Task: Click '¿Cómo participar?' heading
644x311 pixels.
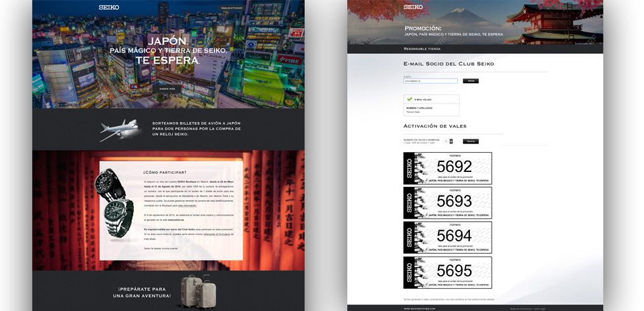Action: click(x=165, y=173)
